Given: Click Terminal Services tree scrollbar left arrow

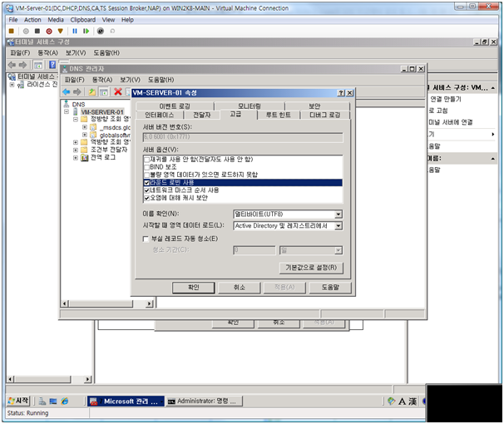Looking at the screenshot, I should point(10,379).
